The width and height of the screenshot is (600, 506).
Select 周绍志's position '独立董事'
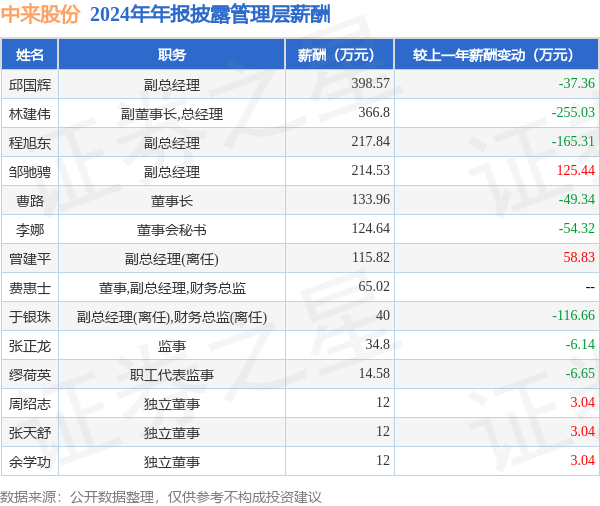(172, 404)
